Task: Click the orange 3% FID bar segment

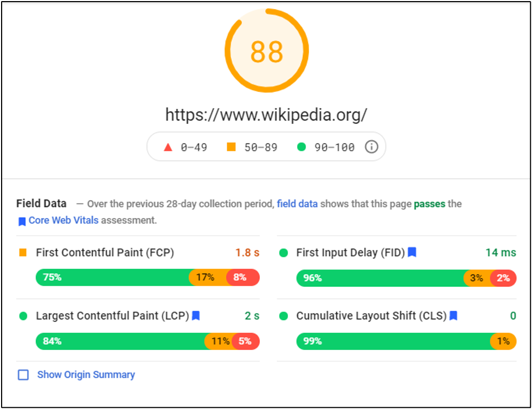Action: 478,278
